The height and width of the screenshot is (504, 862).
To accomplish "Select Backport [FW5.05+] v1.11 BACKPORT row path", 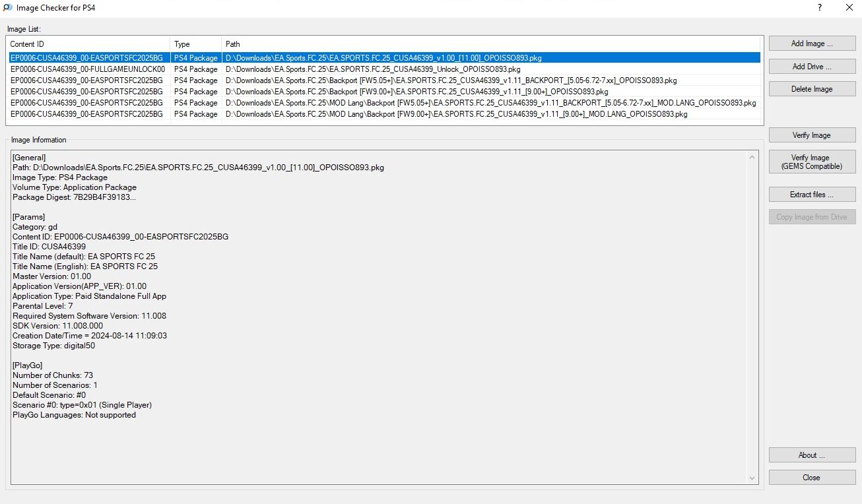I will point(451,80).
